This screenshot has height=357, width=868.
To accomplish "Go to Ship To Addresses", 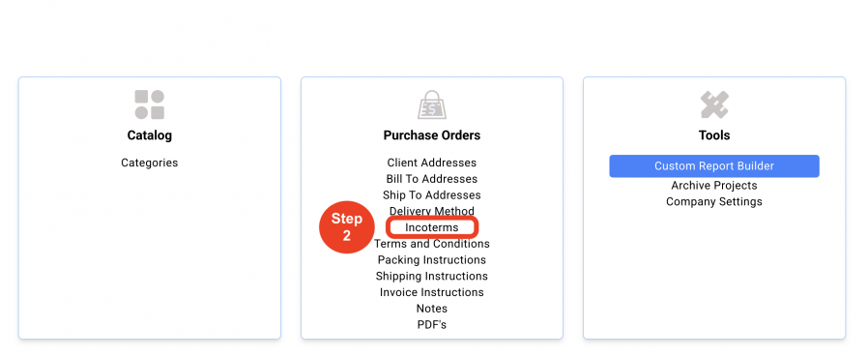I will [432, 195].
